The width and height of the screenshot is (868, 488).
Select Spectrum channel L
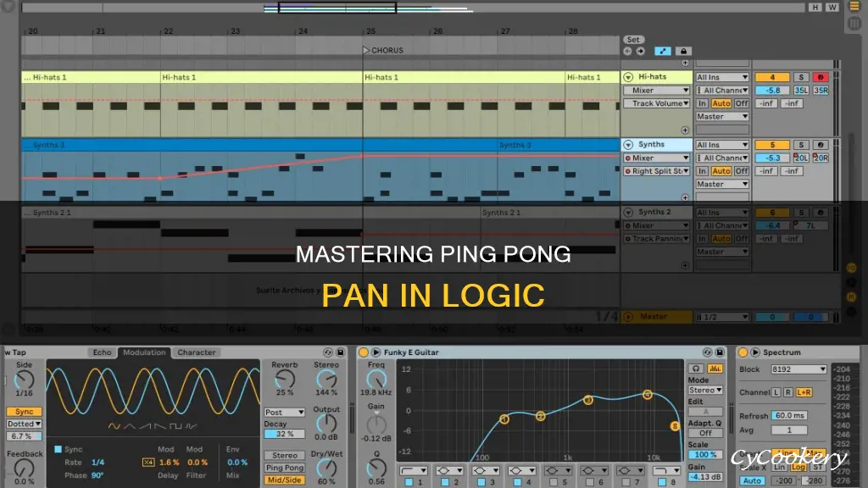pyautogui.click(x=776, y=392)
